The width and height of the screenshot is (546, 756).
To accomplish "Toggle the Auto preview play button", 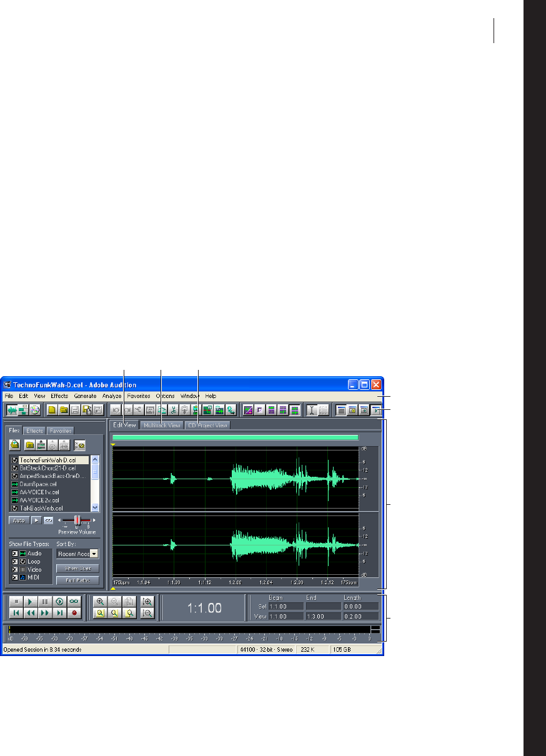I will pyautogui.click(x=19, y=520).
